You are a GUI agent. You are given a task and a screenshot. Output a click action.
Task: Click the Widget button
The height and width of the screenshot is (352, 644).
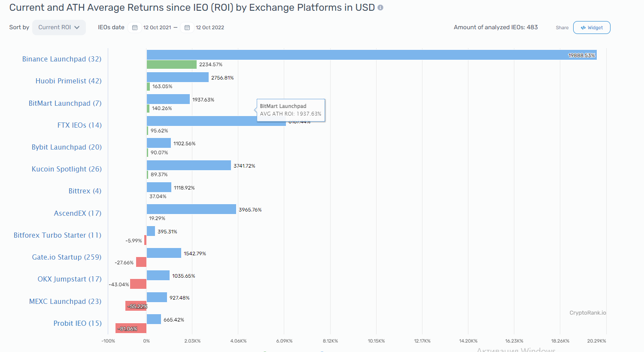coord(592,28)
